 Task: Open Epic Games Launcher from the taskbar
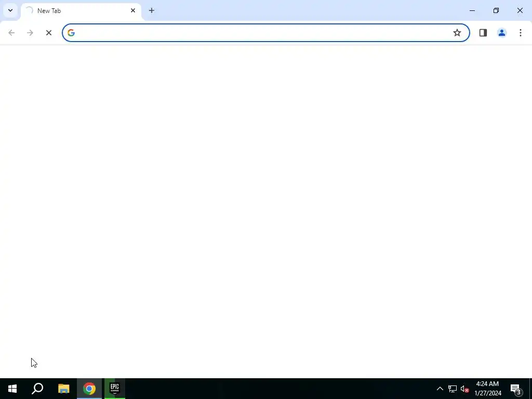click(115, 389)
